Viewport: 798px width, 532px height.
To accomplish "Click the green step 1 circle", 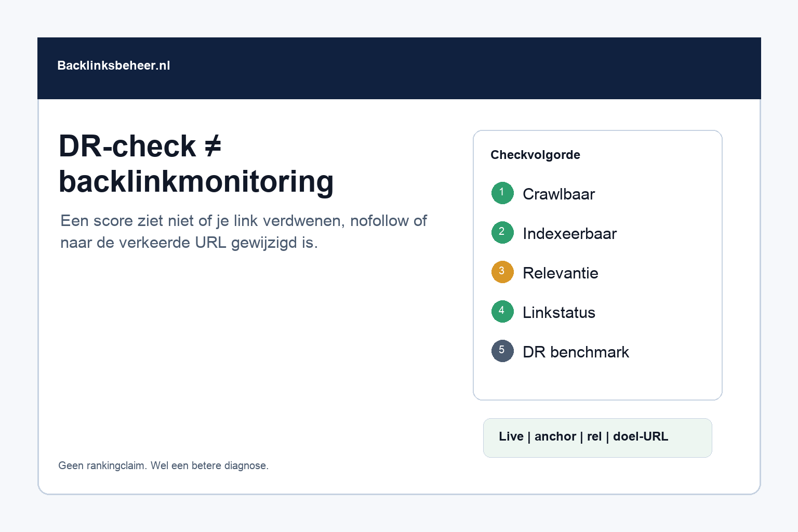I will click(502, 193).
